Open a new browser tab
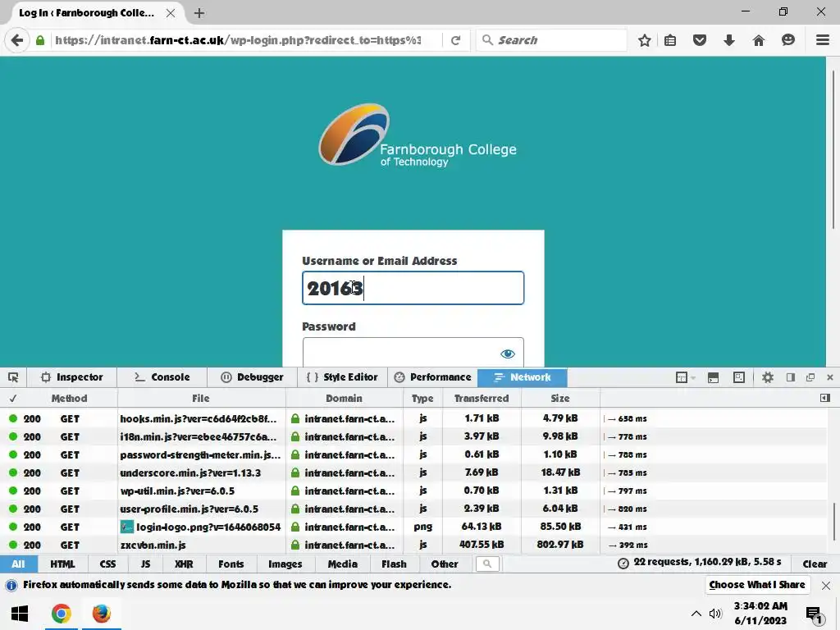Screen dimensions: 840x630 [199, 13]
